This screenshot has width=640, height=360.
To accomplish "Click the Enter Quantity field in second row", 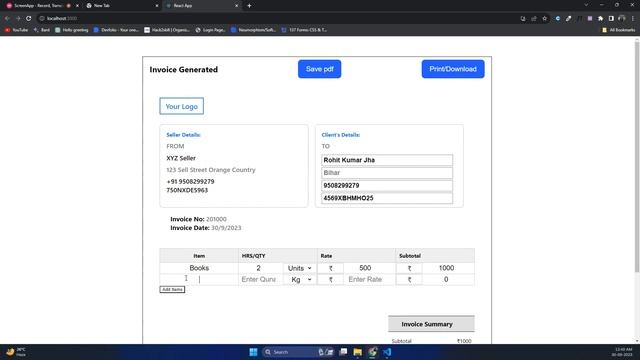I will (258, 280).
